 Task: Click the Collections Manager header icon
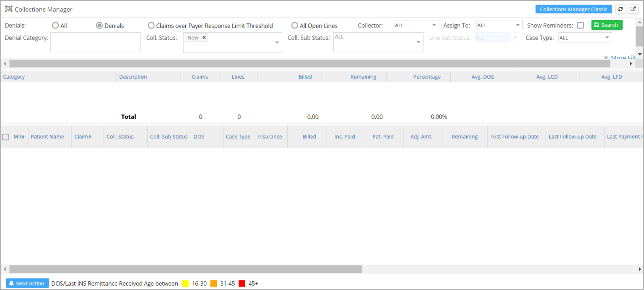[8, 8]
